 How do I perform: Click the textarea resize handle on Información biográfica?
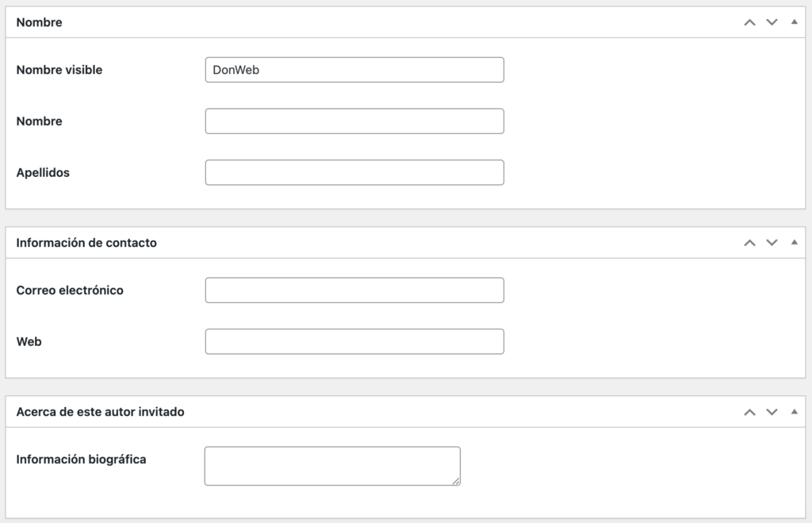coord(458,482)
